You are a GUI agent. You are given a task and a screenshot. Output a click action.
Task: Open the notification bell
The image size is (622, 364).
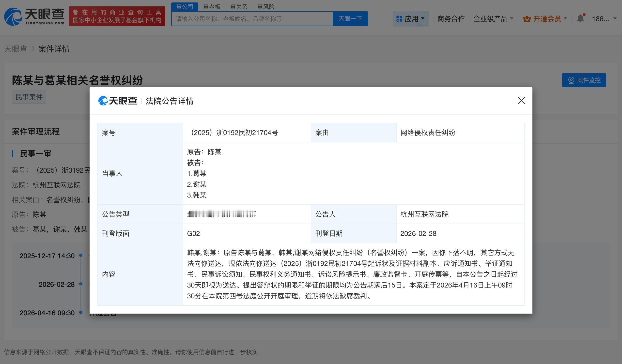pos(580,18)
